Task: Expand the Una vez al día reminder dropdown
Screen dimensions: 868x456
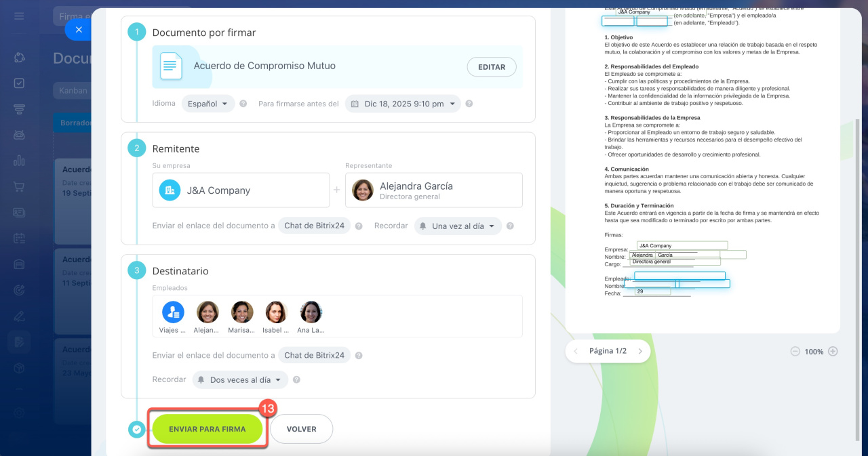Action: pos(458,226)
